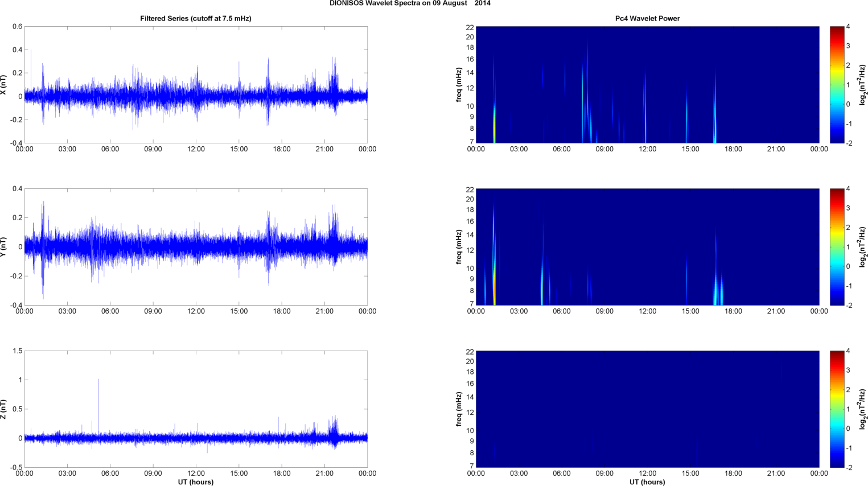Screen dimensions: 868x486
Task: Click the '4' tick on the X-row colorbar
Action: pos(848,27)
